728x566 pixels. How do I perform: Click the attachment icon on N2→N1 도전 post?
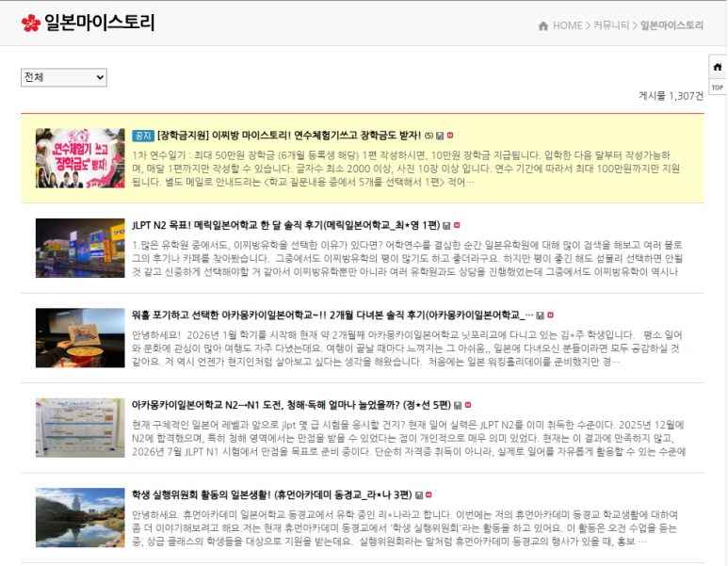pyautogui.click(x=457, y=405)
